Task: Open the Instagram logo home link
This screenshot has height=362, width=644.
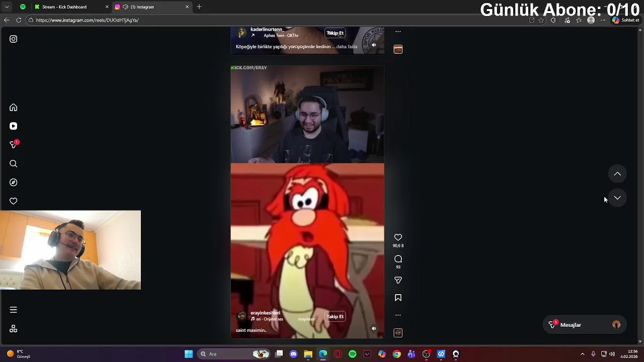Action: click(x=14, y=39)
